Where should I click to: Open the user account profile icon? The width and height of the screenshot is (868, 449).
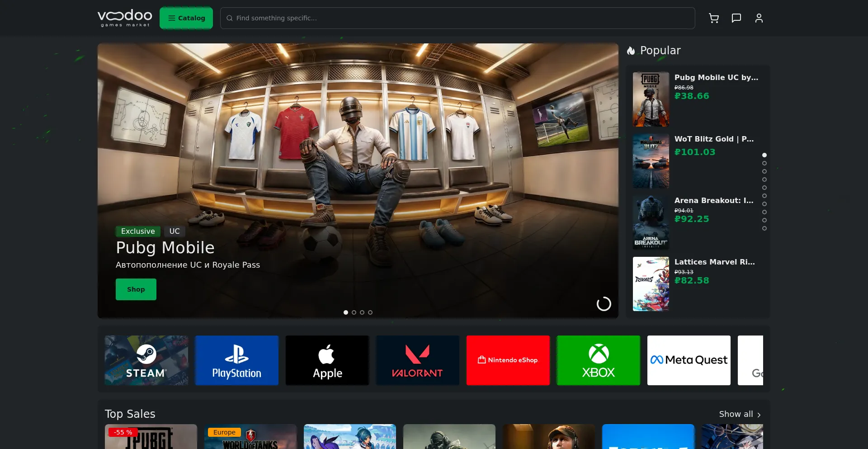tap(759, 18)
